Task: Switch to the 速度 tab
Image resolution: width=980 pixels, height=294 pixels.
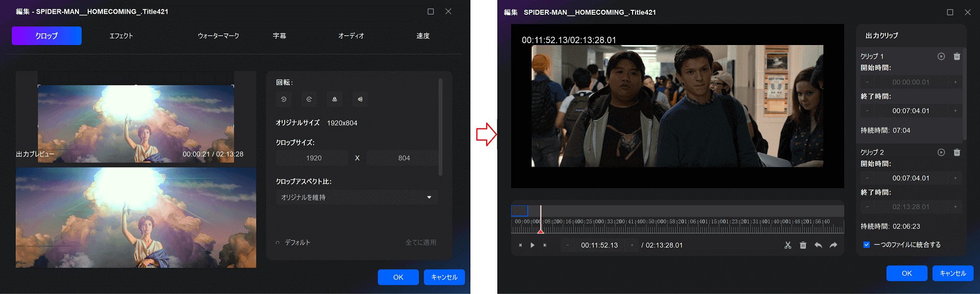Action: 423,36
